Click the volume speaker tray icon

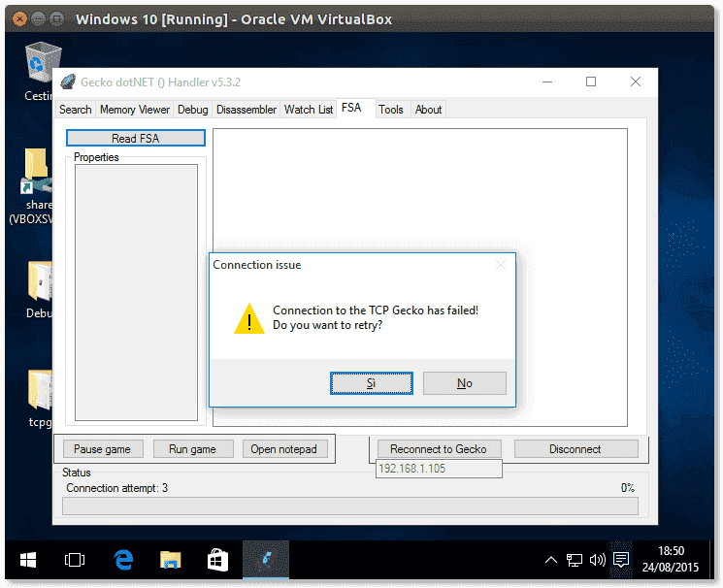click(x=598, y=560)
